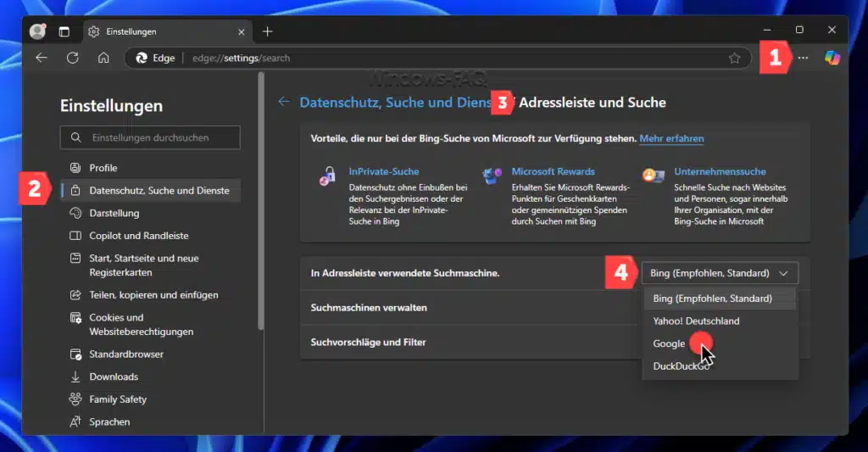Open the Copilot icon in toolbar

pos(832,58)
